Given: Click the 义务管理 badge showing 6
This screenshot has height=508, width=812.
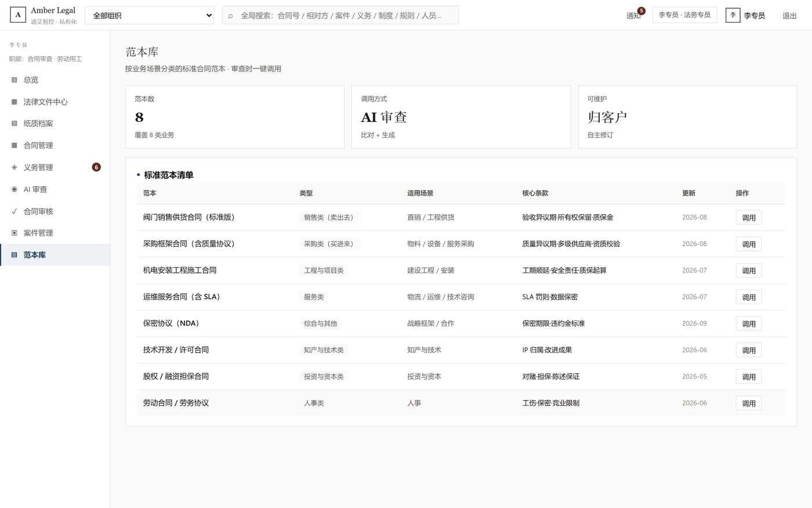Looking at the screenshot, I should click(96, 167).
